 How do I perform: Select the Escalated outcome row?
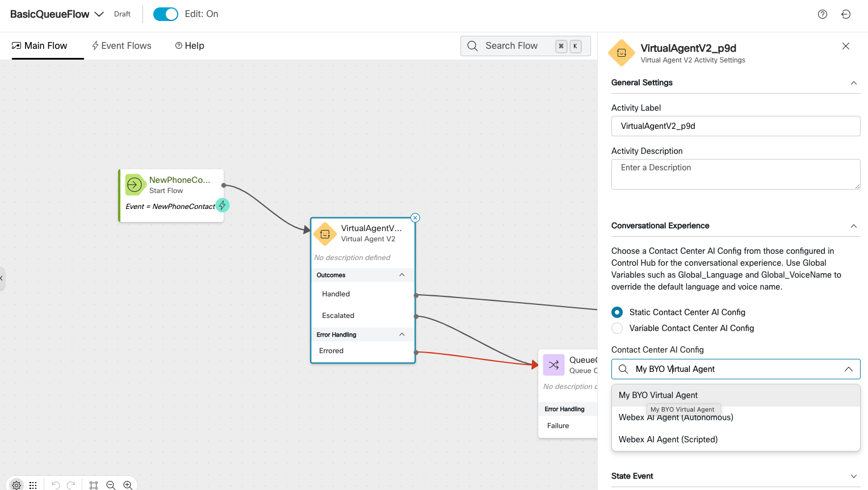pos(363,316)
